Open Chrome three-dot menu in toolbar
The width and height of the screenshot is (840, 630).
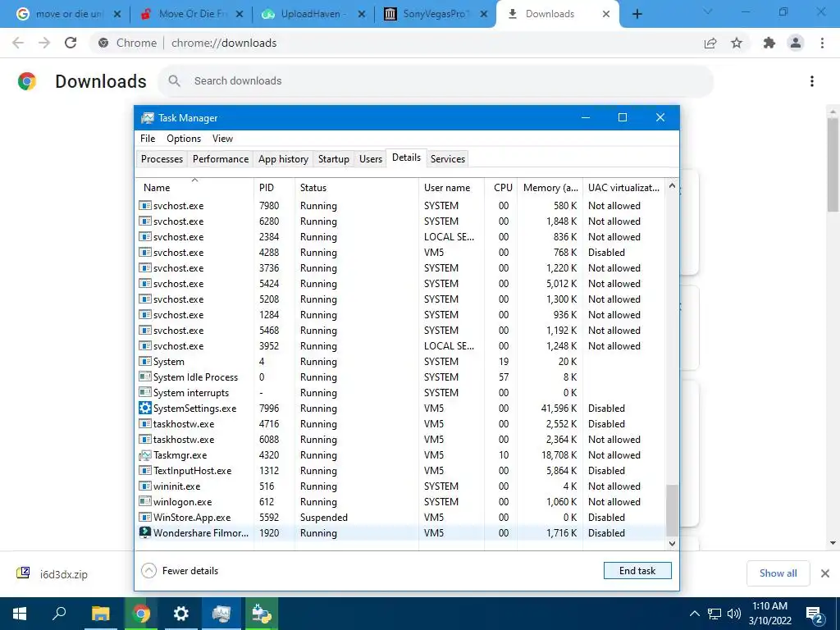pos(822,43)
